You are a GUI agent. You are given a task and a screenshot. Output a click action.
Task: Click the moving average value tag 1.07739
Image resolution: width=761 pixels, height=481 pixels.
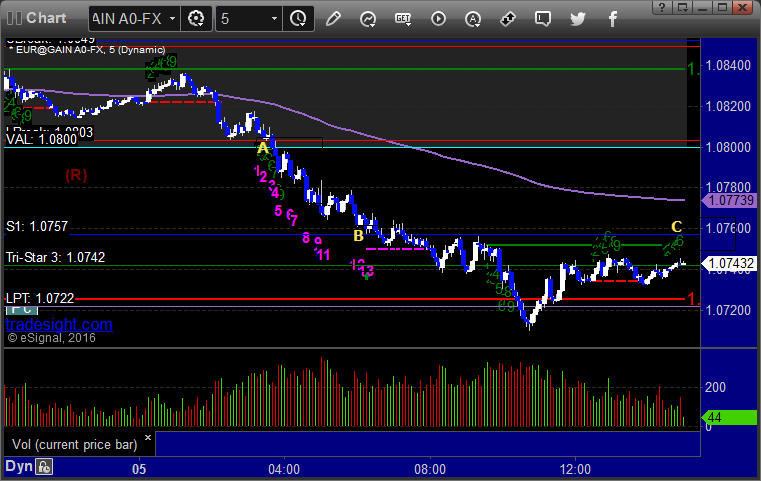[x=729, y=200]
